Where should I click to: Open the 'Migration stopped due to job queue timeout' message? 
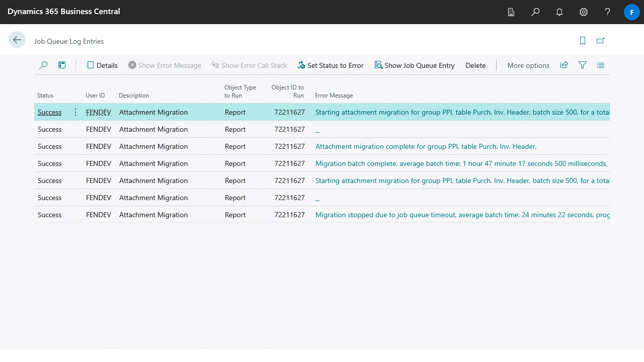click(x=462, y=215)
